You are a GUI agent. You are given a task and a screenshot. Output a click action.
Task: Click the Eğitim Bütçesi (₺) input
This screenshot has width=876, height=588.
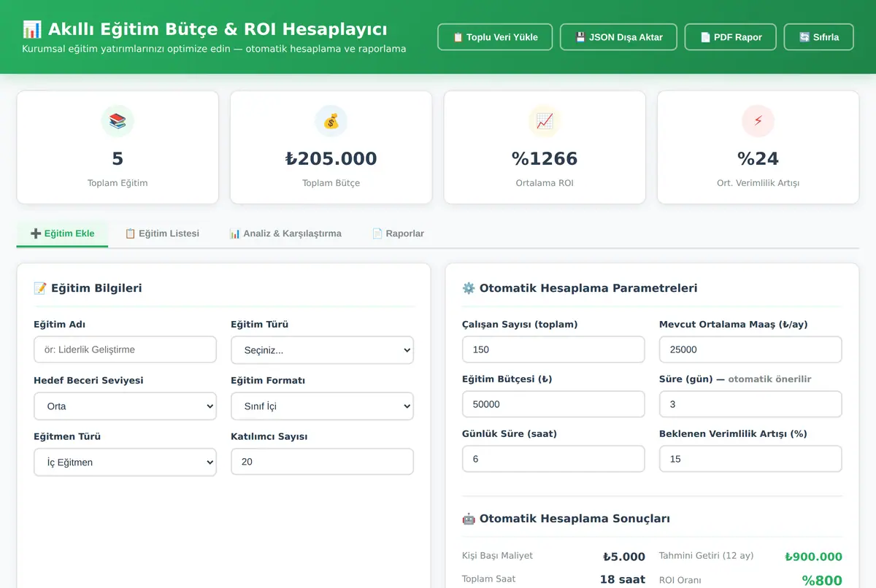point(553,404)
